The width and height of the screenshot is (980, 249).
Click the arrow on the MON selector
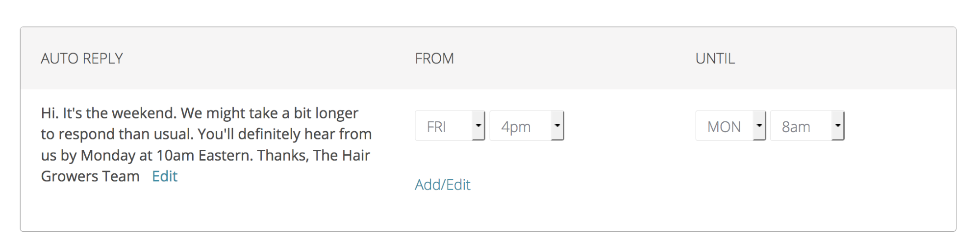[x=759, y=126]
